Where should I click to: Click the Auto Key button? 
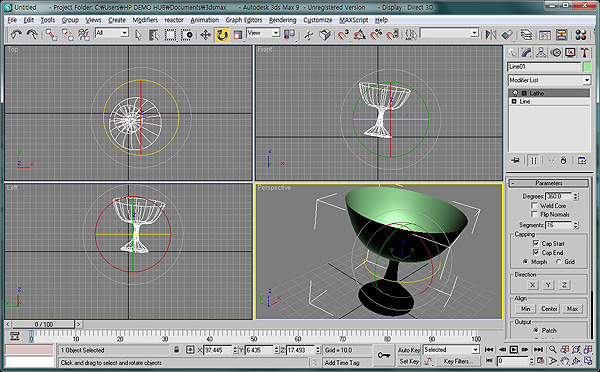(x=409, y=350)
